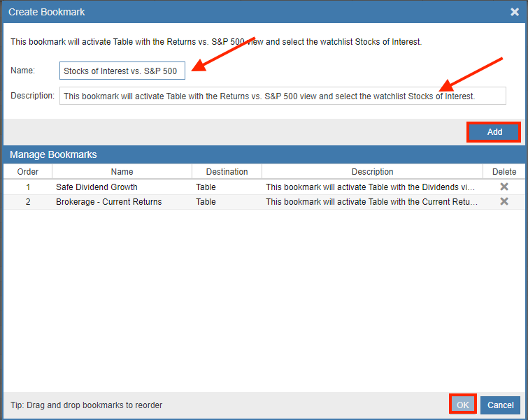Click the bookmark summary sentence above Name
The height and width of the screenshot is (420, 528).
click(x=216, y=42)
